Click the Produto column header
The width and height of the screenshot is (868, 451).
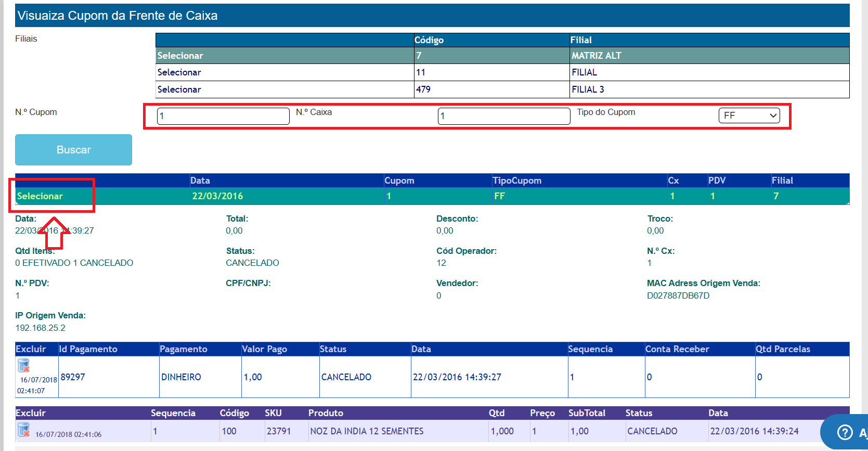(x=326, y=413)
